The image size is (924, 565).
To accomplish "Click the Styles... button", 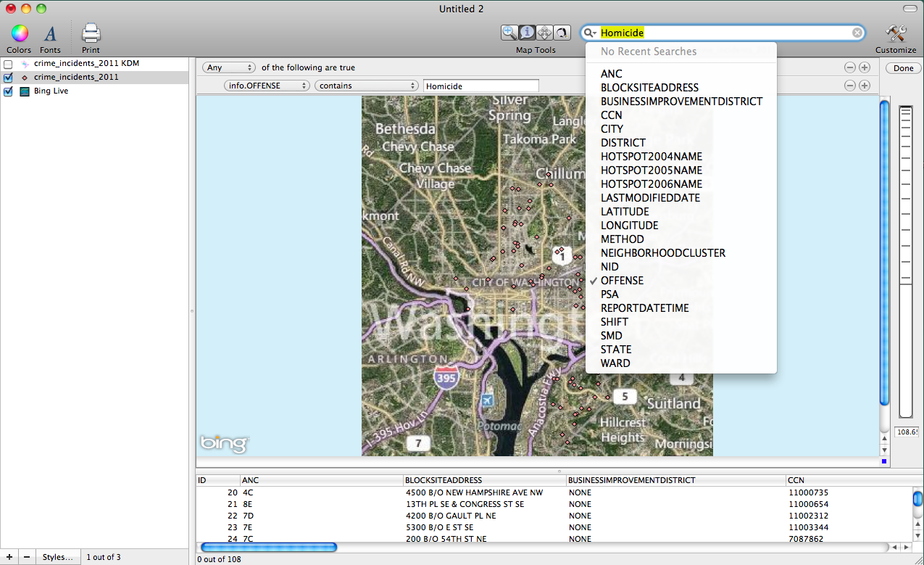I will coord(57,557).
